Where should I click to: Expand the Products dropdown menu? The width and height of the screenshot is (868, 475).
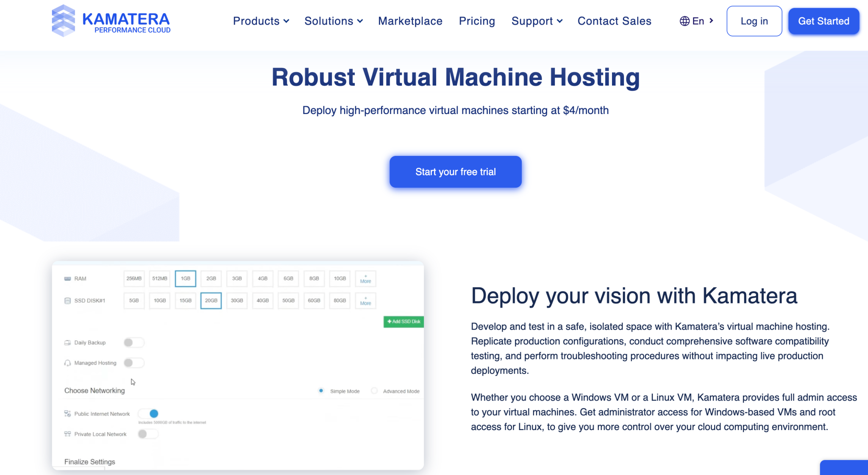tap(261, 21)
